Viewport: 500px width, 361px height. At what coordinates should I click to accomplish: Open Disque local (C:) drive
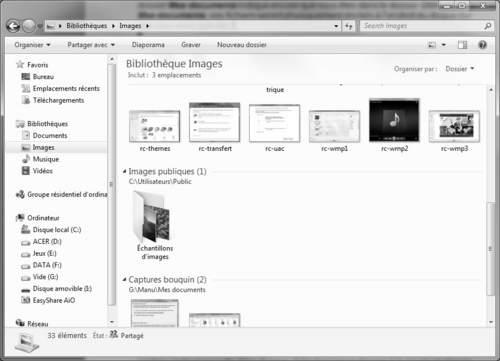tap(51, 230)
